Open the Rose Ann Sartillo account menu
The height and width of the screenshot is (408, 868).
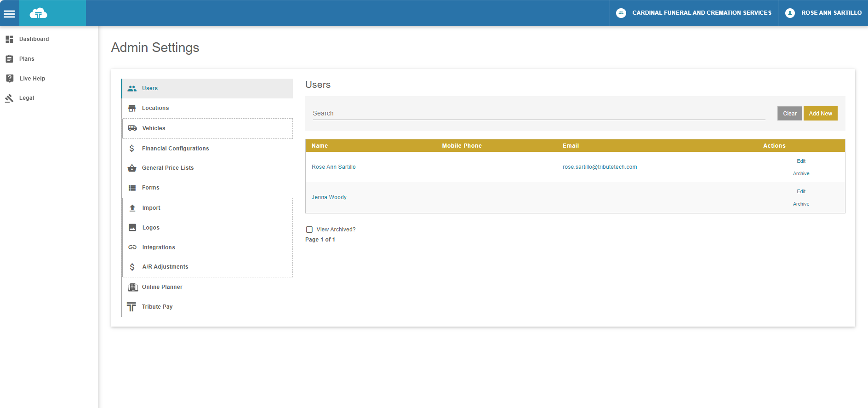click(x=823, y=13)
